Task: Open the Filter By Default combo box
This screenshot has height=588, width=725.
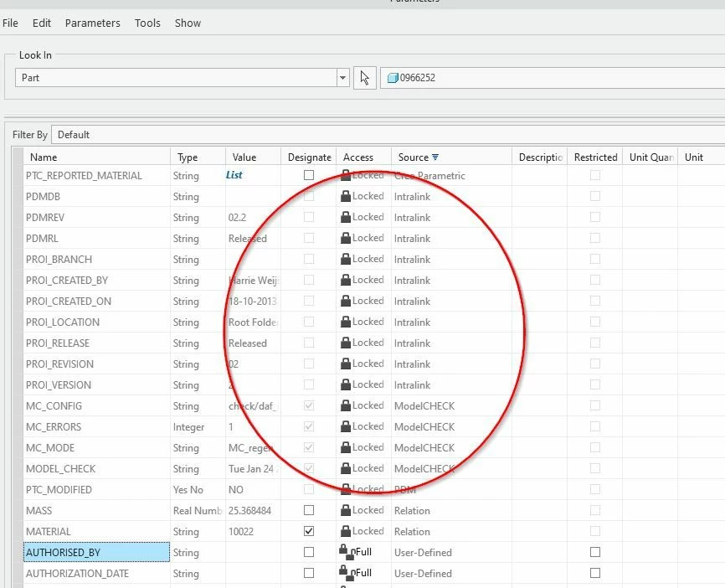Action: (388, 135)
